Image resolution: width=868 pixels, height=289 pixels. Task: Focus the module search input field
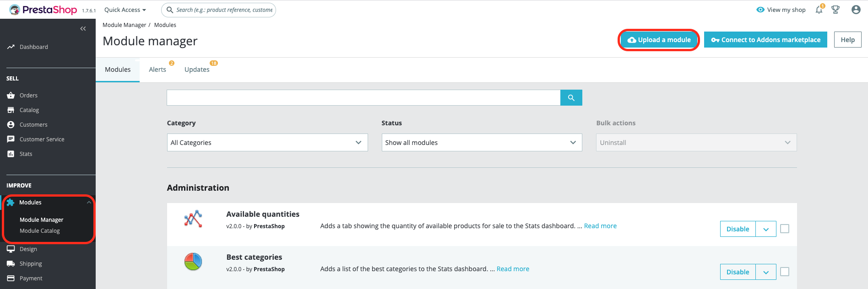click(363, 98)
